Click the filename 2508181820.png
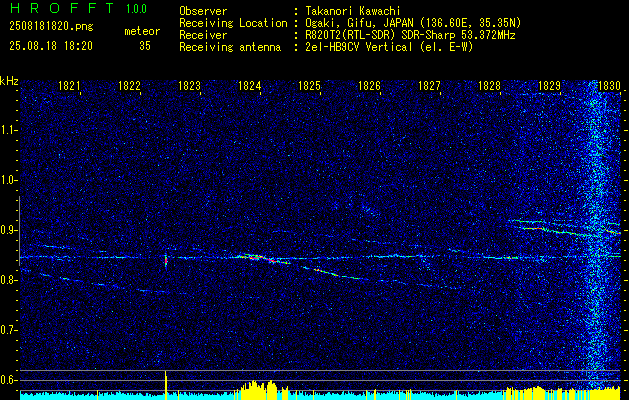This screenshot has height=400, width=629. pyautogui.click(x=51, y=27)
